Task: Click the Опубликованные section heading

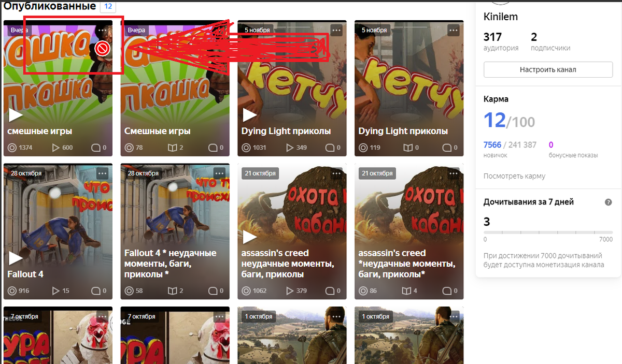Action: click(50, 6)
